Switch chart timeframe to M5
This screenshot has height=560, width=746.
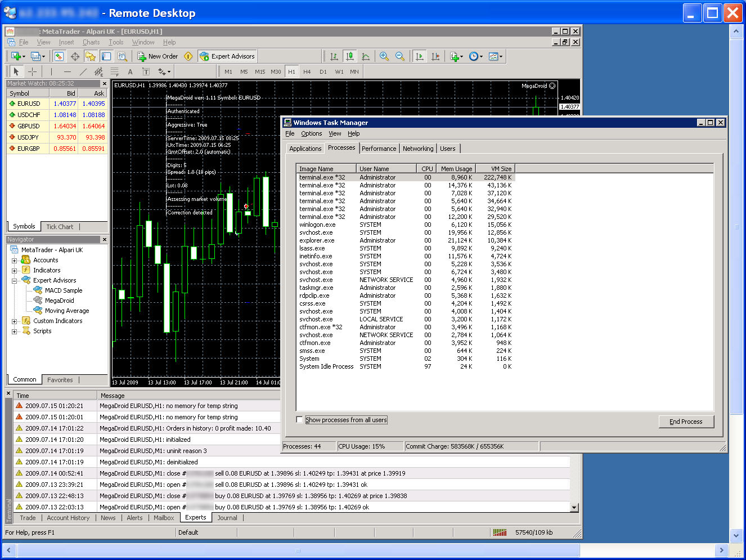pos(244,71)
